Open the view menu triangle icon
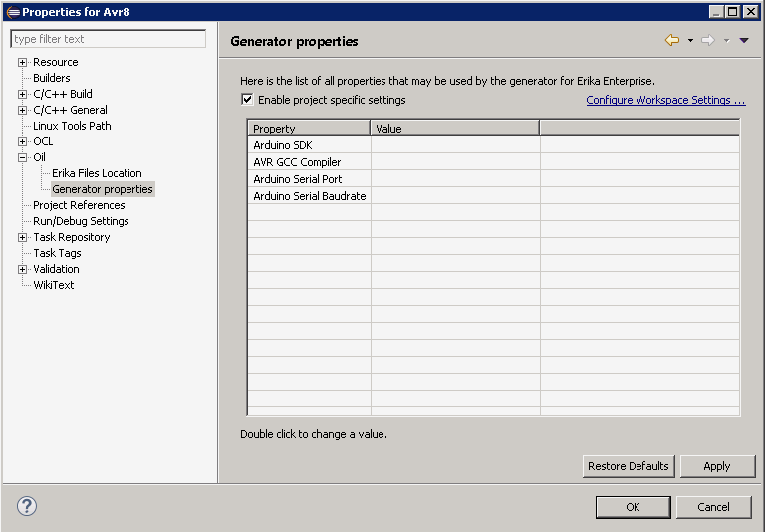 (x=744, y=41)
